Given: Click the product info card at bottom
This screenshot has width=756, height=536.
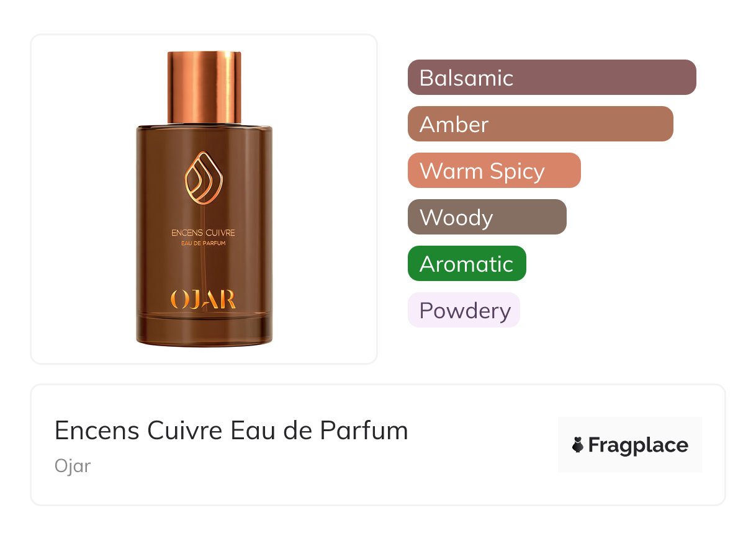Looking at the screenshot, I should (x=378, y=445).
